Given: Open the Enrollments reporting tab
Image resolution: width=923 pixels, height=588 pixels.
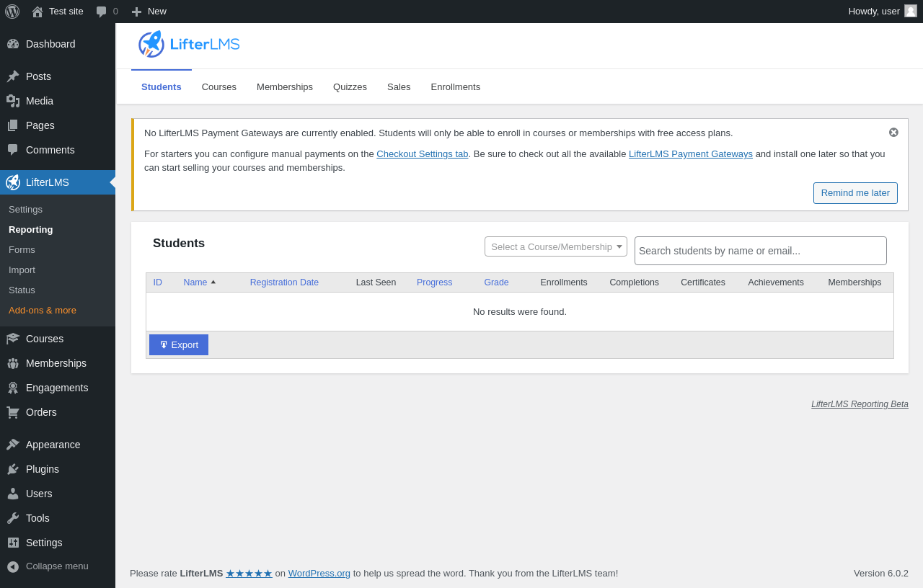Looking at the screenshot, I should (456, 87).
